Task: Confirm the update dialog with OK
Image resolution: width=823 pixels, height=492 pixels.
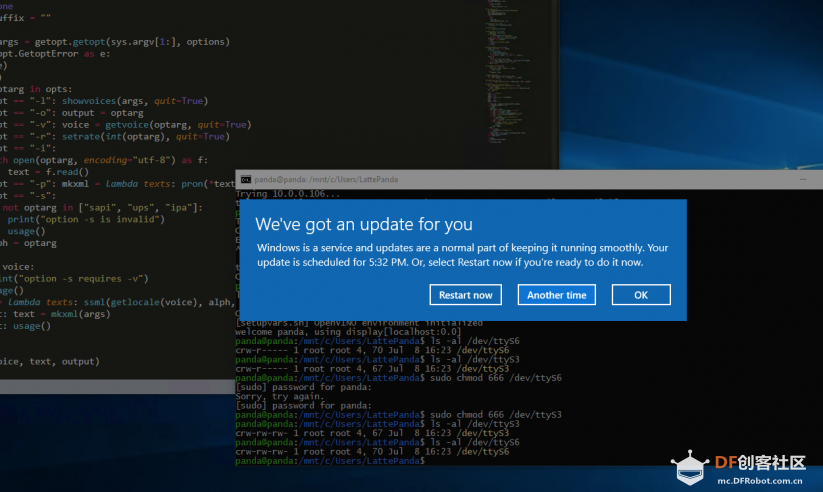Action: click(x=641, y=295)
